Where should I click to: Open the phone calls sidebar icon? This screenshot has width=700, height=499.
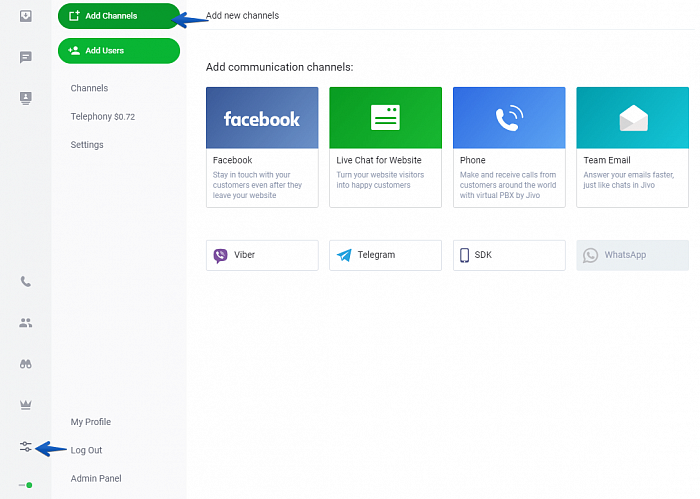point(25,282)
